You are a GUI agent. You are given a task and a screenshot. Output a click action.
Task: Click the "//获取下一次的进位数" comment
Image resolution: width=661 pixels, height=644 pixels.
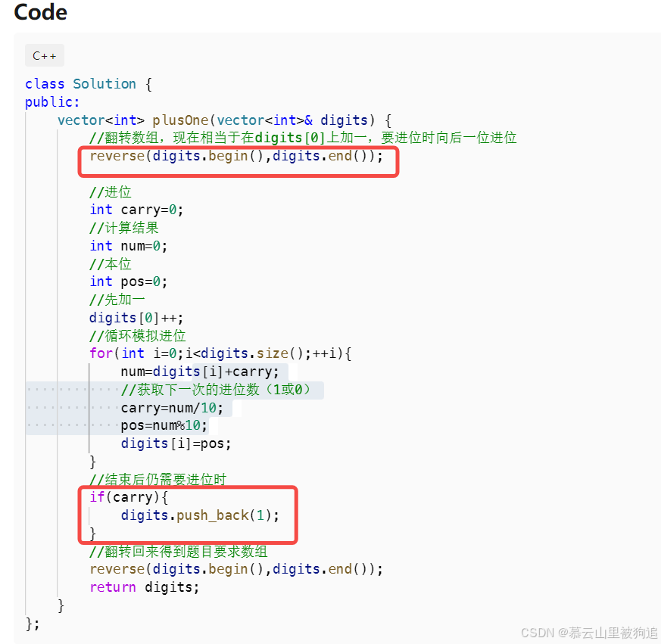[x=217, y=390]
